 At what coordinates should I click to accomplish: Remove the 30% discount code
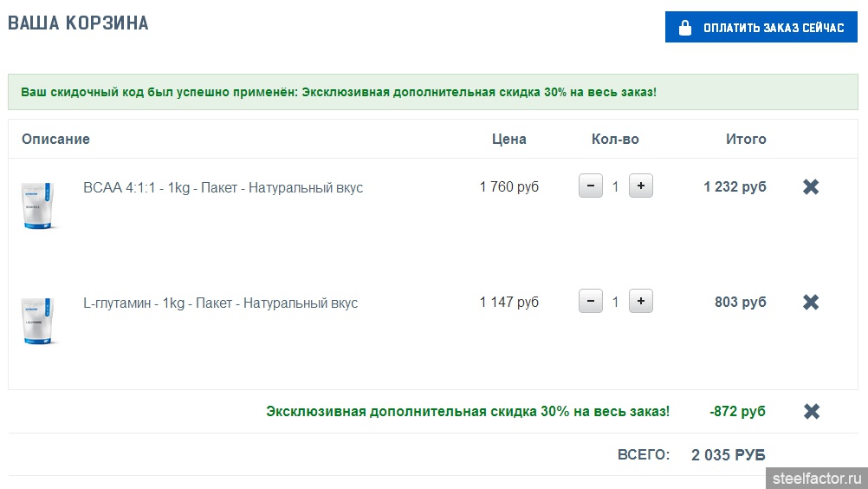pos(811,412)
